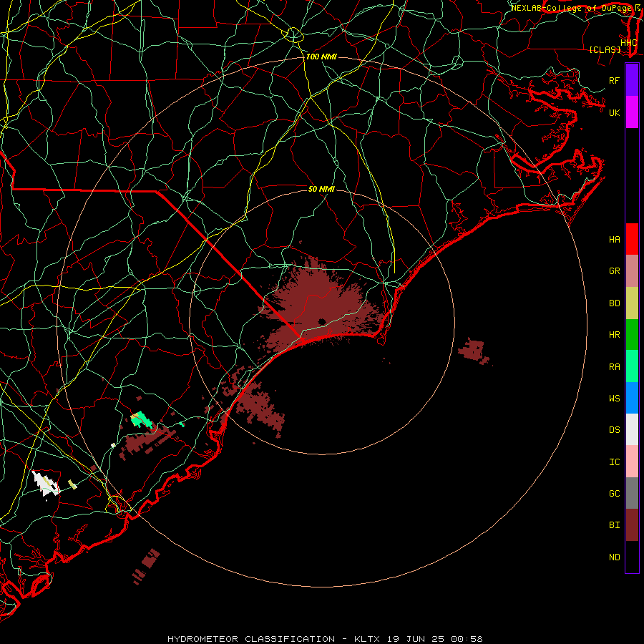
Task: Select the dark green HR legend swatch
Action: (x=632, y=335)
